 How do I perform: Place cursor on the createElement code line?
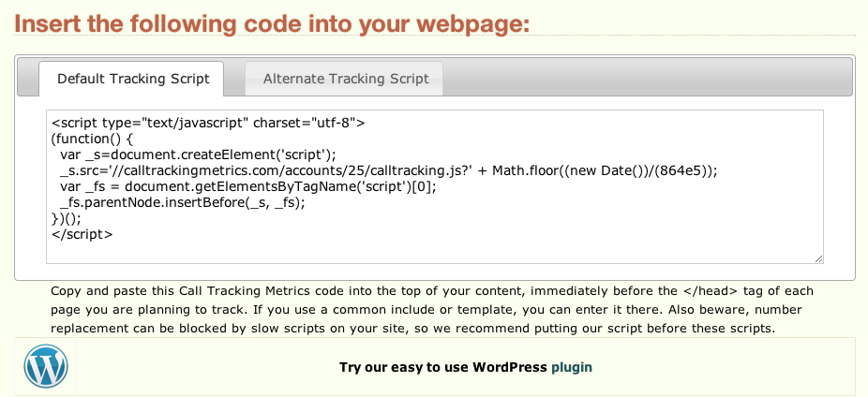197,154
